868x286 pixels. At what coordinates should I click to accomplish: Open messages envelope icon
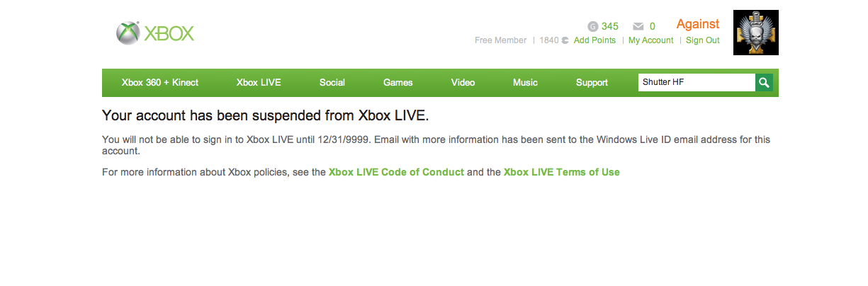coord(638,27)
